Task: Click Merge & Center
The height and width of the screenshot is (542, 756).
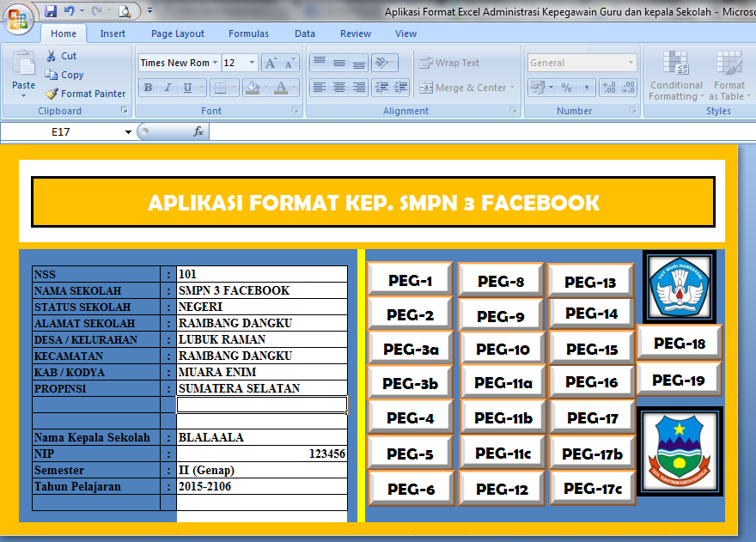Action: [463, 88]
